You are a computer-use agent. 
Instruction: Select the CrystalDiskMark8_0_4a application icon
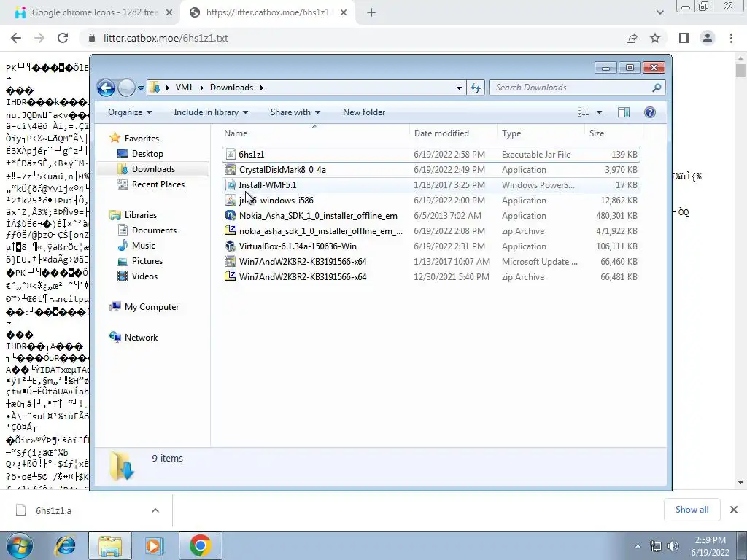point(231,169)
